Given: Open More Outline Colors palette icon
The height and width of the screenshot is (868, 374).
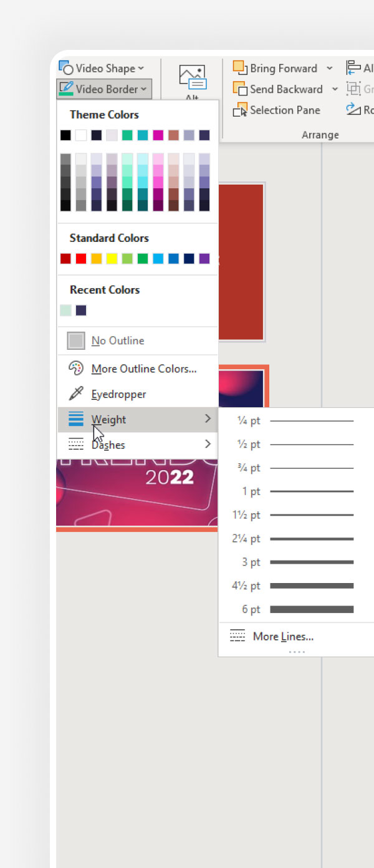Looking at the screenshot, I should pyautogui.click(x=75, y=369).
